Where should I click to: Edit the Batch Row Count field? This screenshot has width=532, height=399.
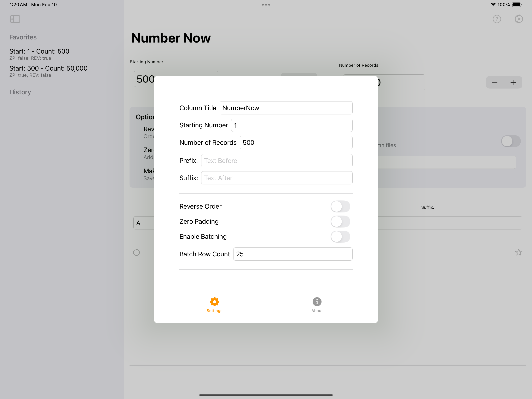[293, 254]
